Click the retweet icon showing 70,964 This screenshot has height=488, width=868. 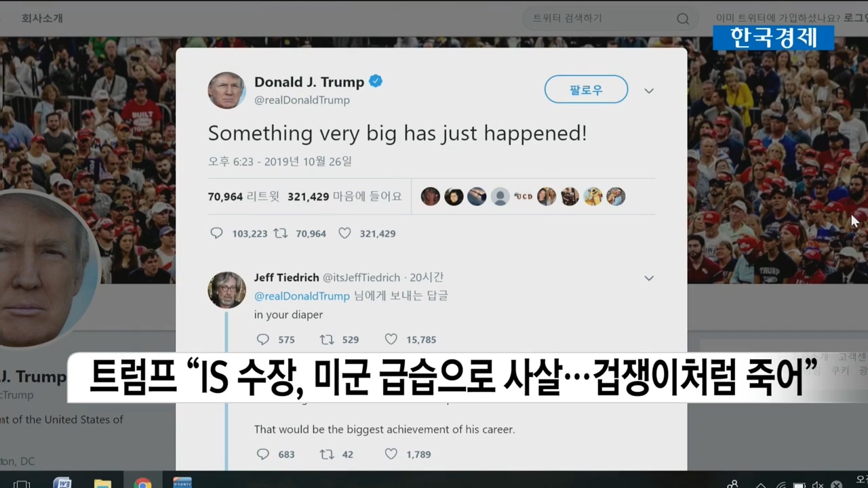pyautogui.click(x=280, y=233)
